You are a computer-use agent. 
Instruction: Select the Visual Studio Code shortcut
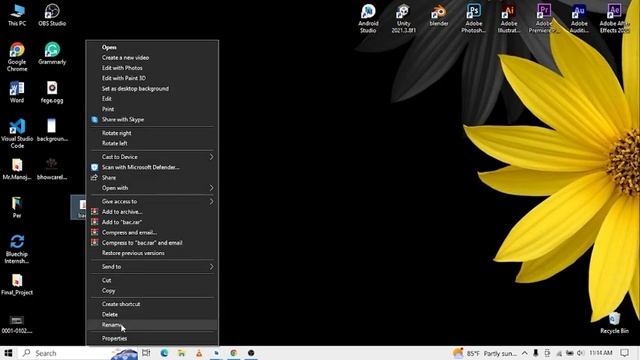[x=17, y=133]
